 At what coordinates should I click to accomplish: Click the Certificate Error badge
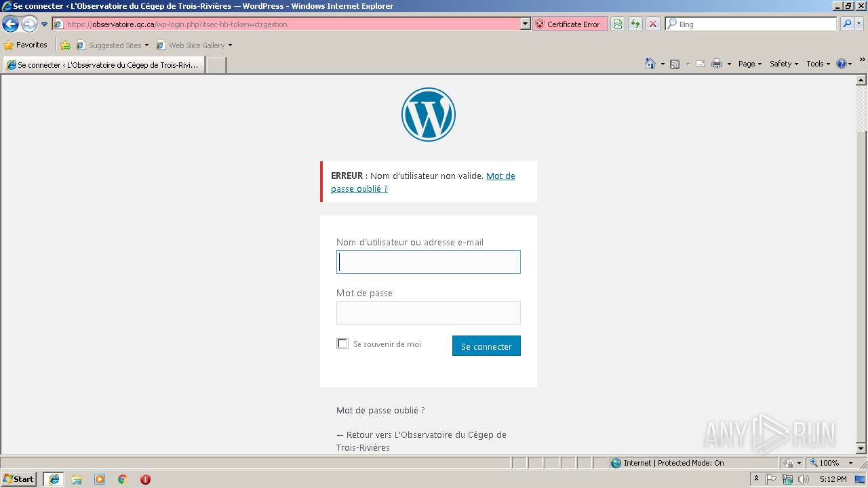pyautogui.click(x=569, y=24)
